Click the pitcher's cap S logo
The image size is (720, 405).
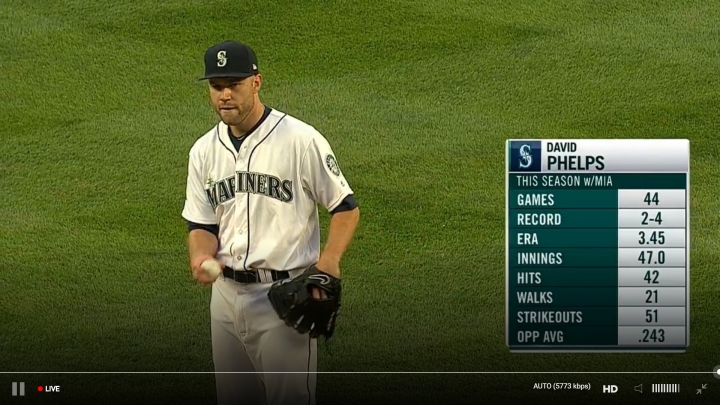222,58
